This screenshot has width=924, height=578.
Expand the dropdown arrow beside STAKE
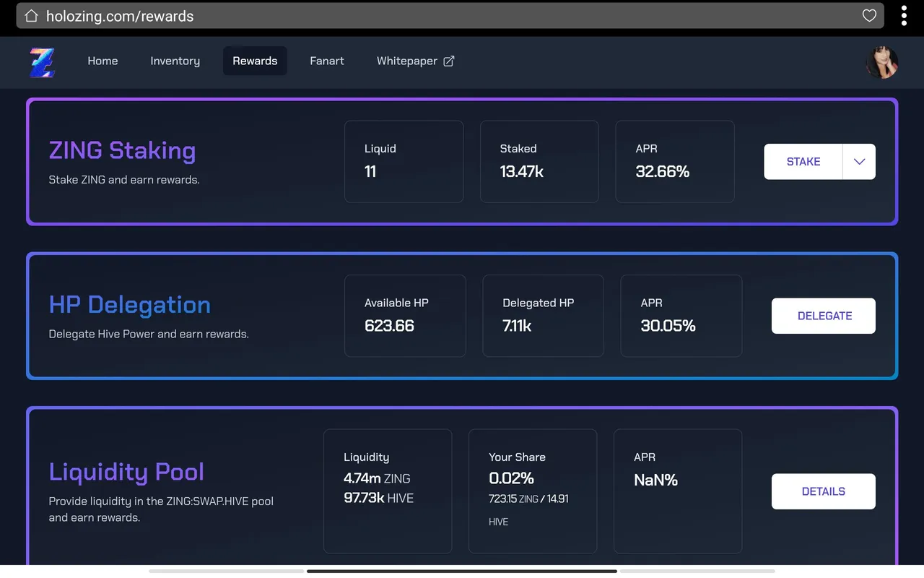point(859,162)
